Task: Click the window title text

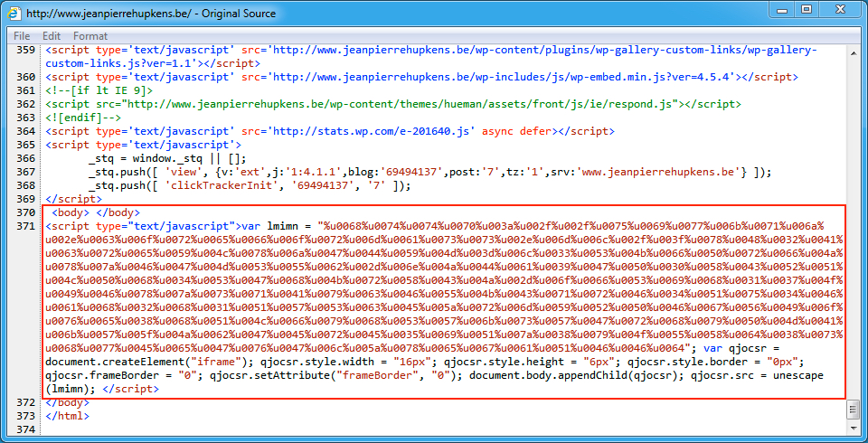Action: tap(151, 12)
